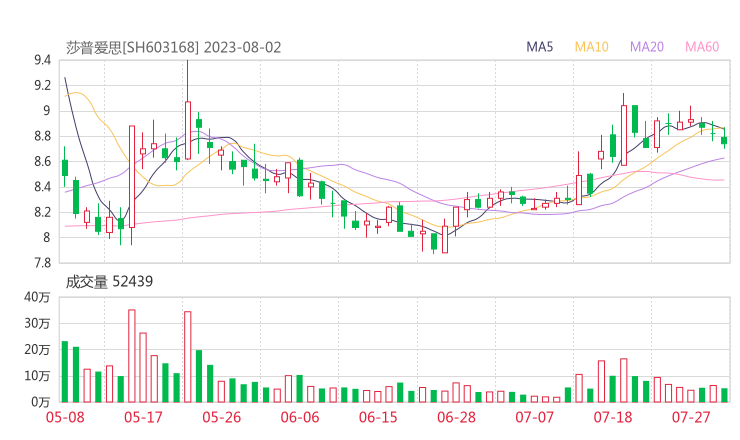This screenshot has width=740, height=440.
Task: Click the MA60 legend entry
Action: 702,47
